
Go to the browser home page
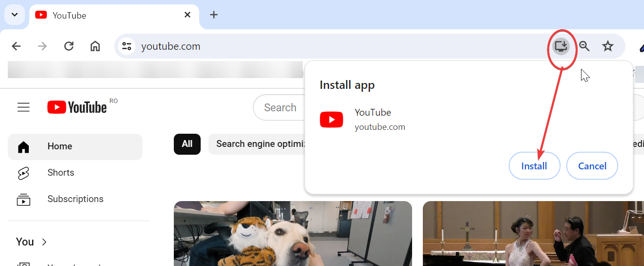pyautogui.click(x=95, y=46)
